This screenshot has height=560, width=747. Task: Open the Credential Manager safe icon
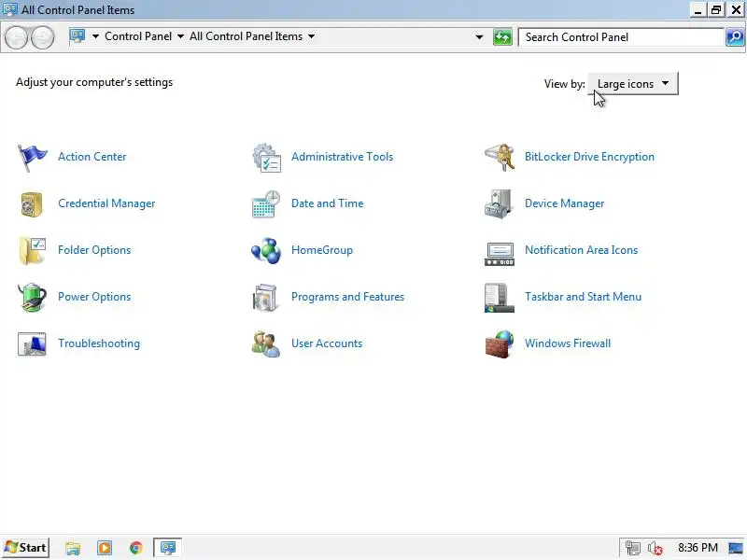coord(32,203)
